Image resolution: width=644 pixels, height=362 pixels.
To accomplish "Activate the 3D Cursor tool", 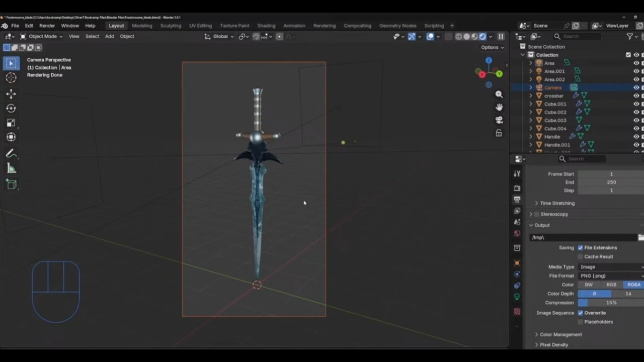I will [11, 77].
